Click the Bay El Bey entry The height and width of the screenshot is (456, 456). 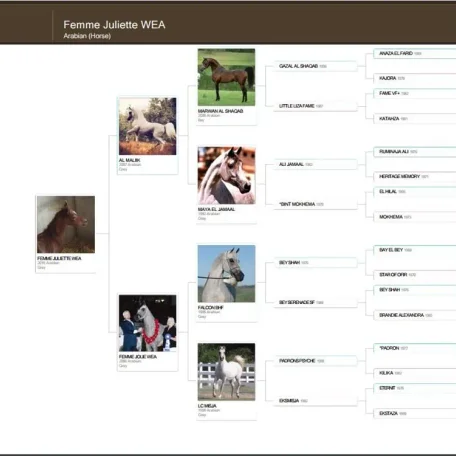coord(415,250)
